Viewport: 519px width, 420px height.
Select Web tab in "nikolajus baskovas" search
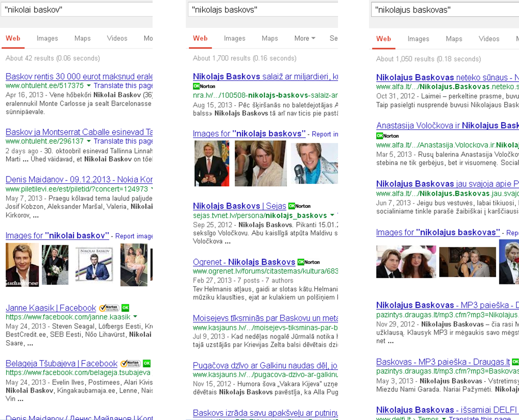[x=384, y=39]
